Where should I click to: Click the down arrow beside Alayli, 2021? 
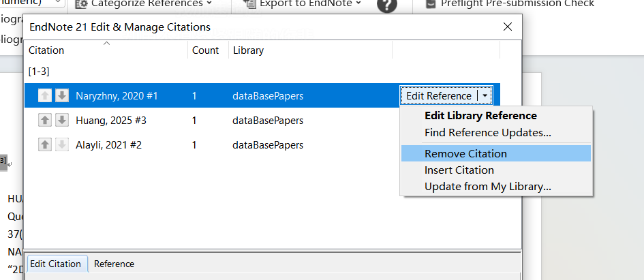coord(62,144)
